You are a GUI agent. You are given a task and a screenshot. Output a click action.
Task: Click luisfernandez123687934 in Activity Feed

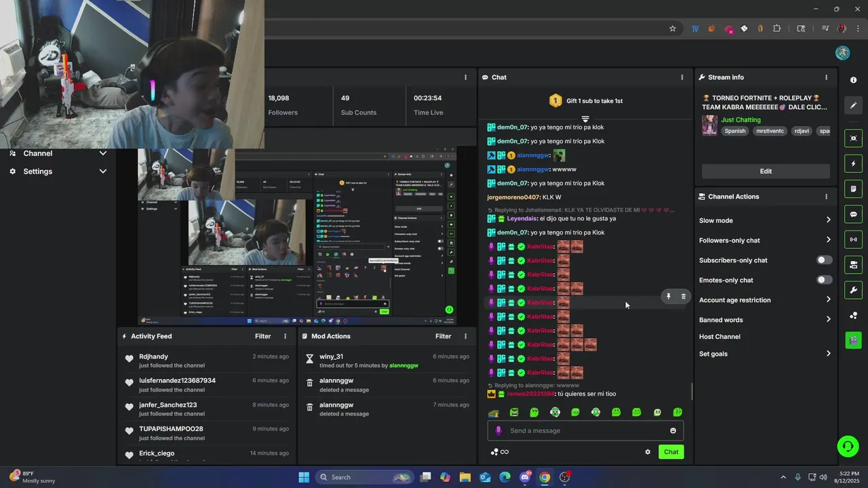[x=178, y=381]
